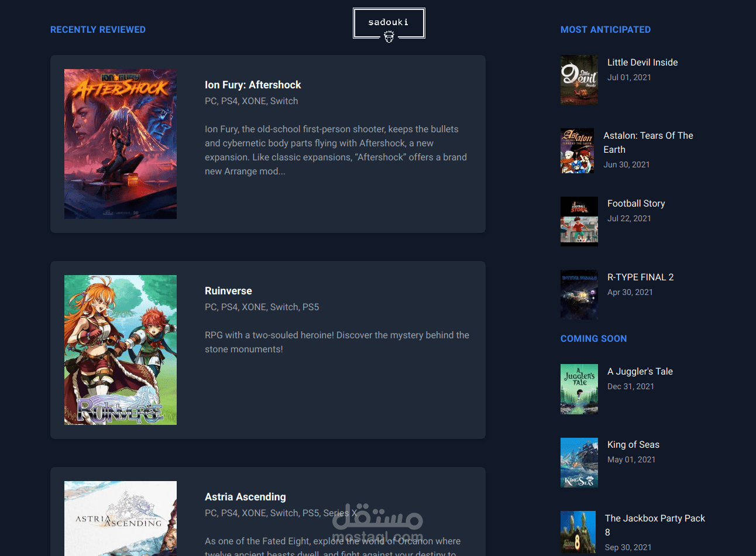Click the date "Jun 30, 2021"

tap(627, 164)
